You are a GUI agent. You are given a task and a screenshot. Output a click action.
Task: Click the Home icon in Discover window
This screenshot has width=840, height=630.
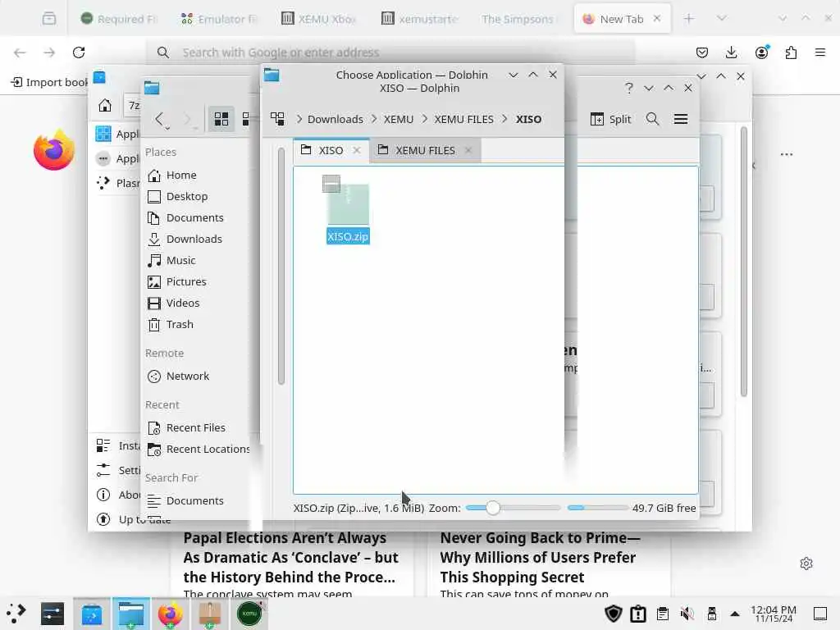(x=105, y=105)
